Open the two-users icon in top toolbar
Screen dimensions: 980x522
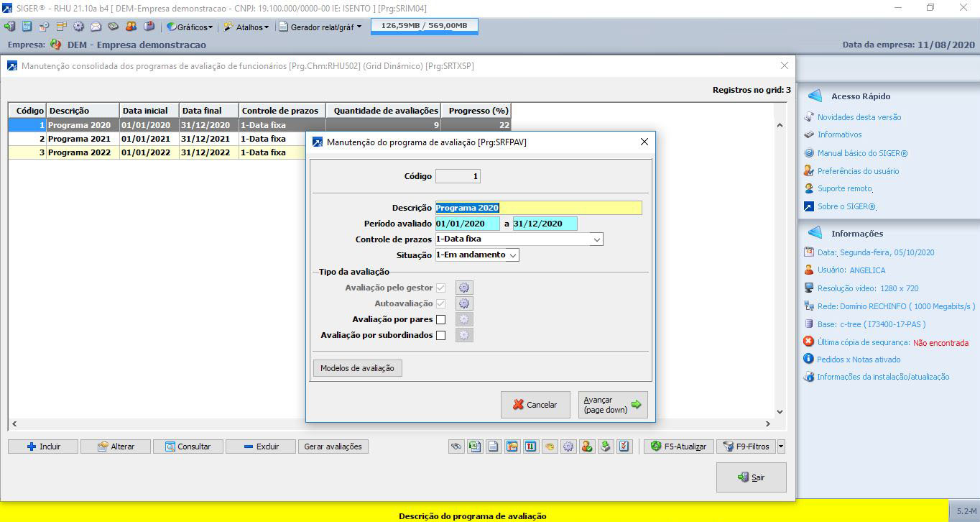coord(131,27)
